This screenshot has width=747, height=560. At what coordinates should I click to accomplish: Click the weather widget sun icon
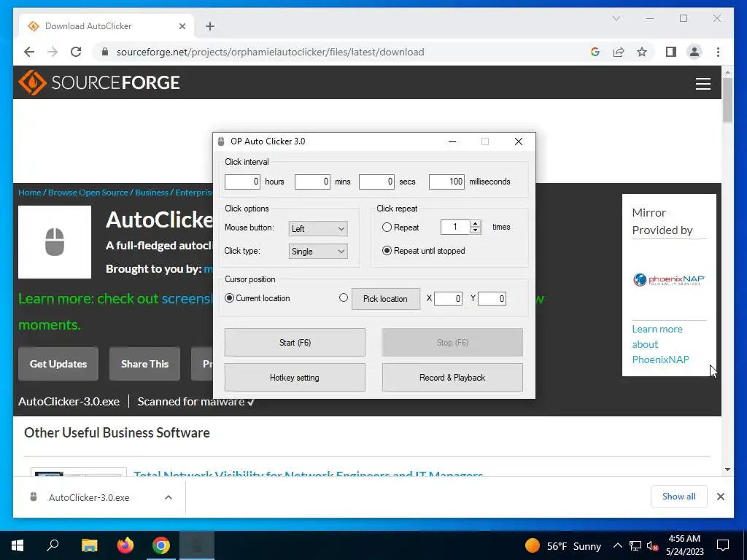tap(532, 545)
